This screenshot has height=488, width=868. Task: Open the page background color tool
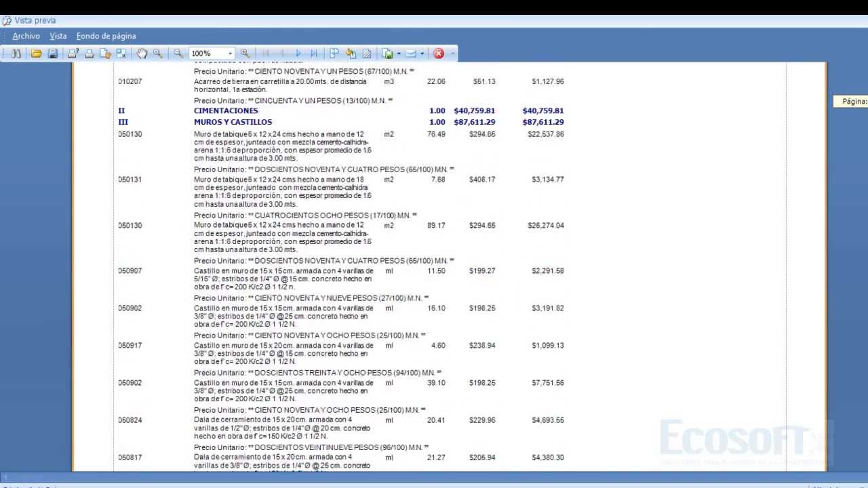351,54
